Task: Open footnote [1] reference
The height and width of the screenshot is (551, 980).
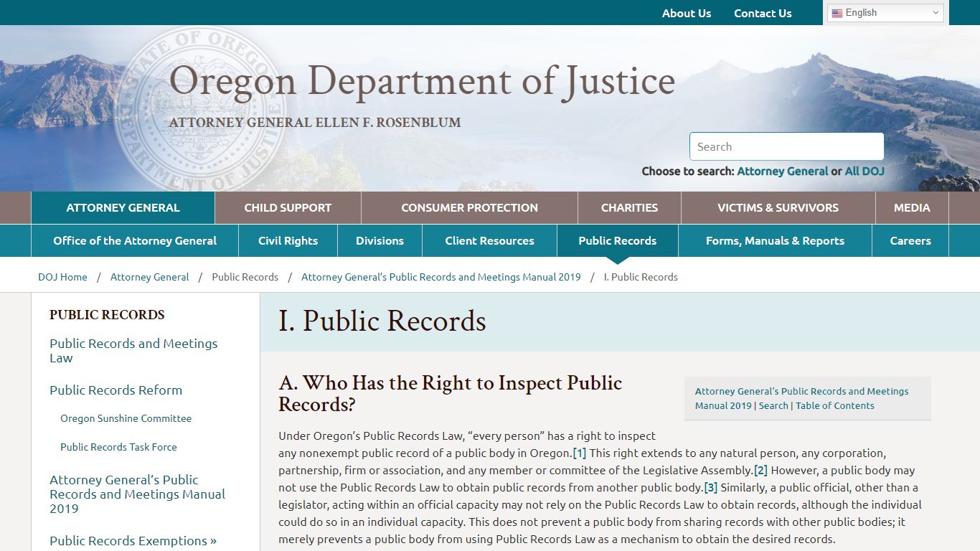Action: click(x=580, y=453)
